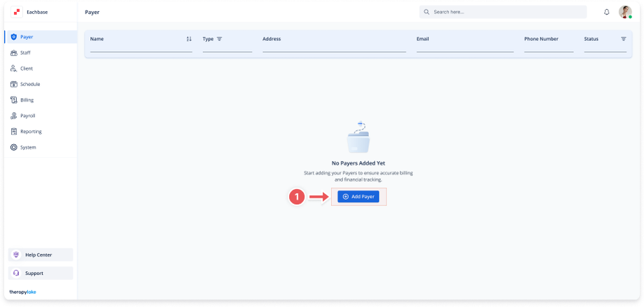Open the user profile avatar
Image resolution: width=644 pixels, height=307 pixels.
tap(625, 12)
